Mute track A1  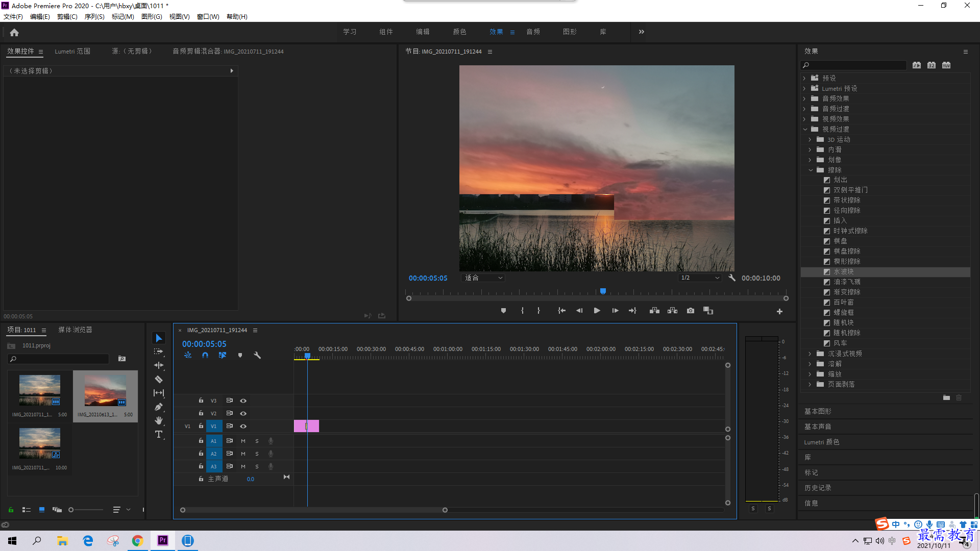(x=243, y=441)
